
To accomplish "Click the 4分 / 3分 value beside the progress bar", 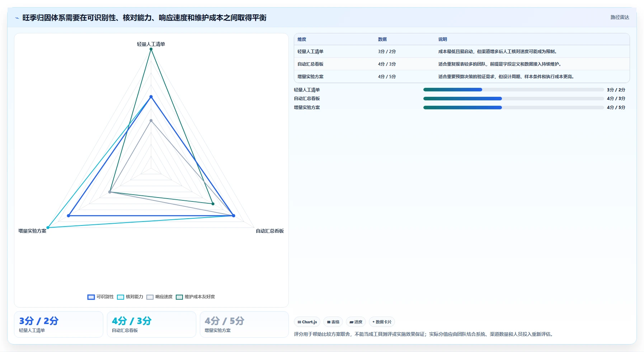I will [616, 99].
